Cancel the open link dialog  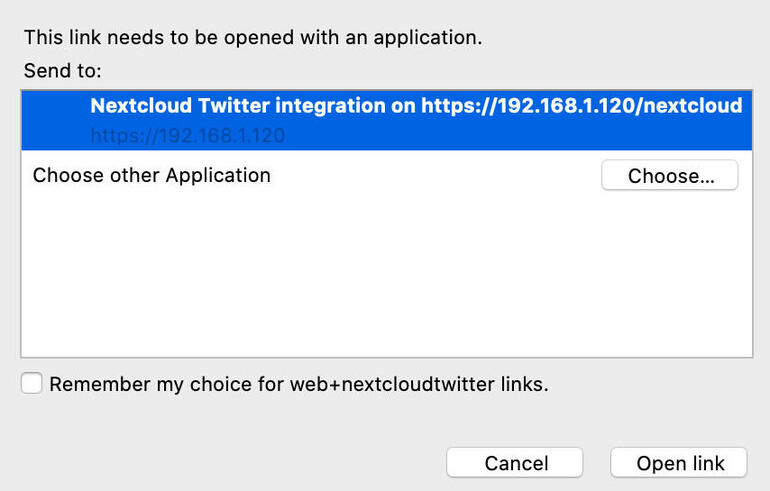coord(515,463)
